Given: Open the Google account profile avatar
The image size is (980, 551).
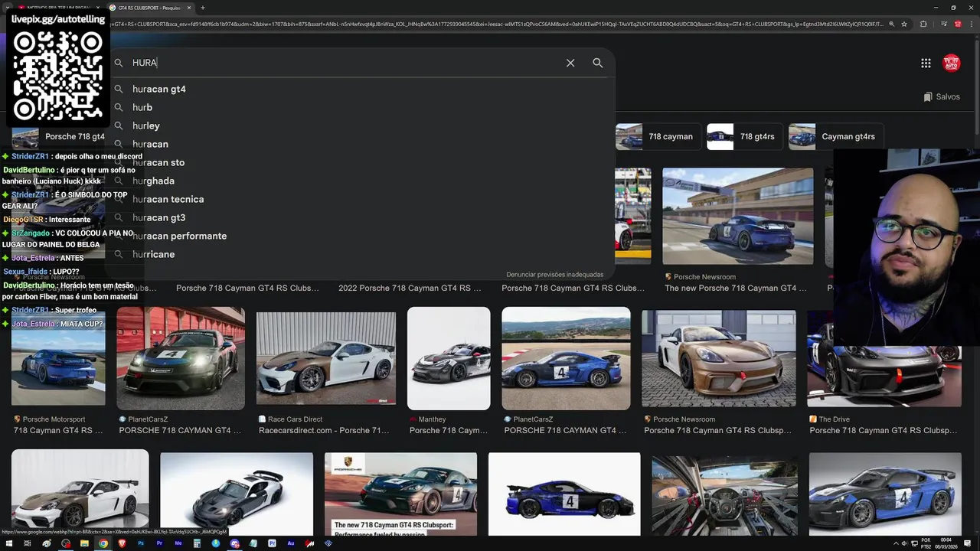Looking at the screenshot, I should 952,63.
